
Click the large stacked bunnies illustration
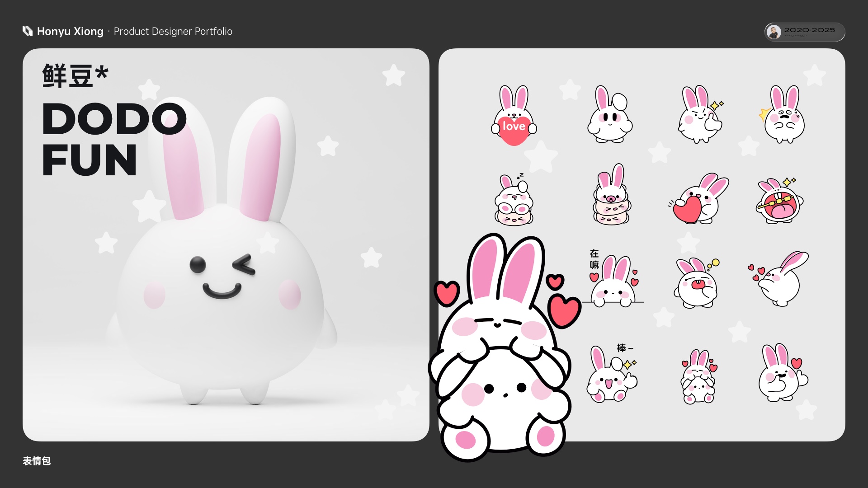tap(502, 352)
